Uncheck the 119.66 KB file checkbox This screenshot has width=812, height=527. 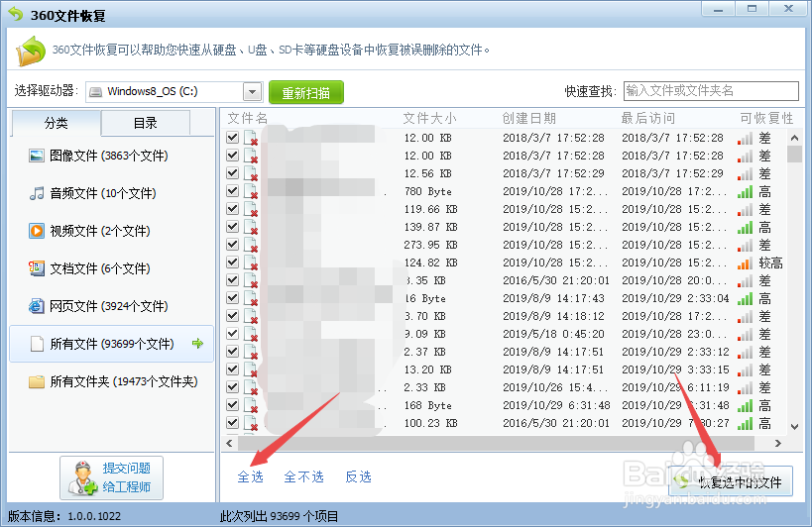coord(233,208)
